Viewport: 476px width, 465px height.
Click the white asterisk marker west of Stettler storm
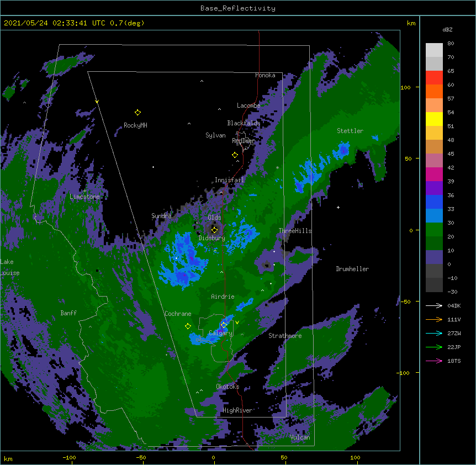click(277, 167)
